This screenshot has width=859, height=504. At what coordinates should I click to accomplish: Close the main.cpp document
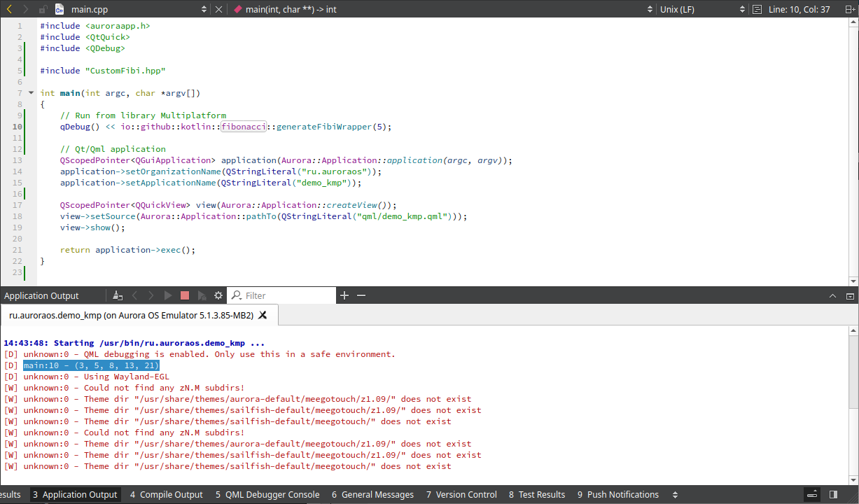[x=218, y=9]
